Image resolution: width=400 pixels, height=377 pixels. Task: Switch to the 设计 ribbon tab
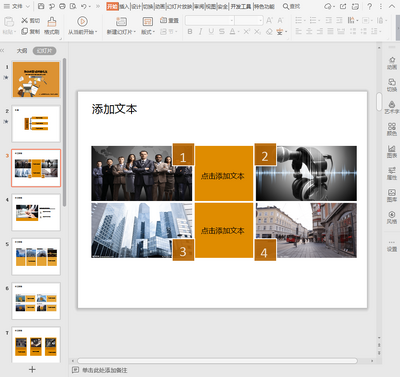coord(136,6)
